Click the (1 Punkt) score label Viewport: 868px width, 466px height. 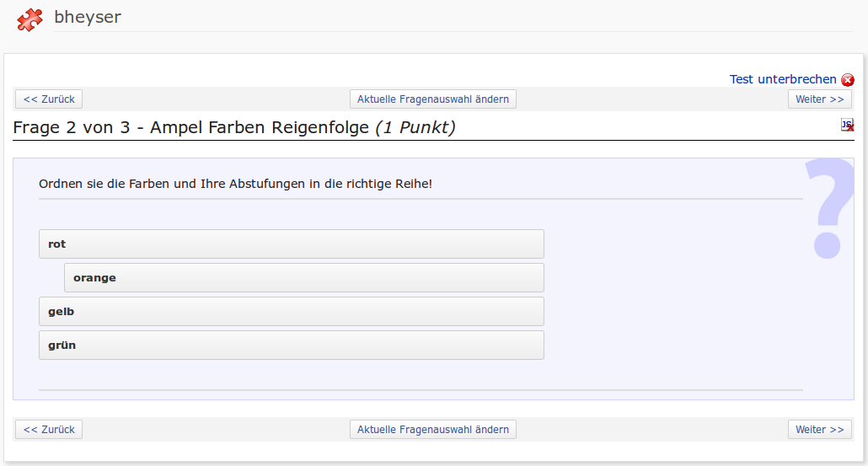(x=415, y=128)
